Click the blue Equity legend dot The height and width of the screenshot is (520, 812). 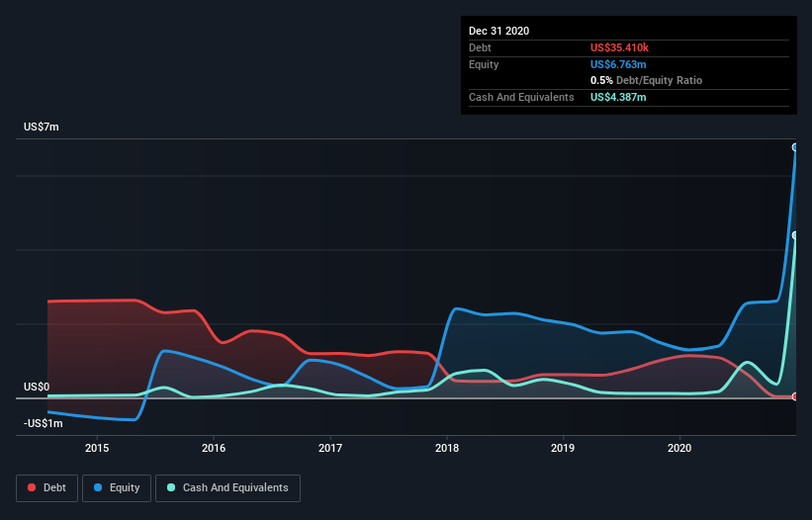[98, 487]
